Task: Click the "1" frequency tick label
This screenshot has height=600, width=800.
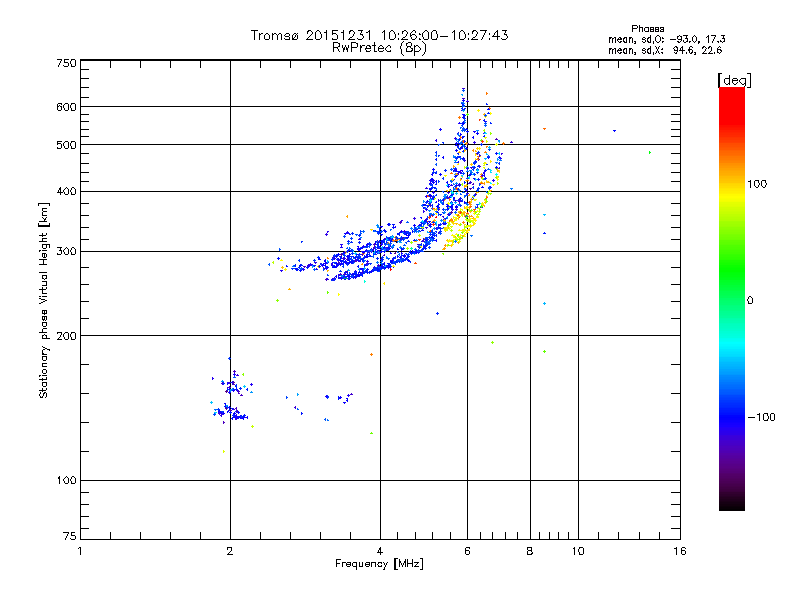Action: 80,551
